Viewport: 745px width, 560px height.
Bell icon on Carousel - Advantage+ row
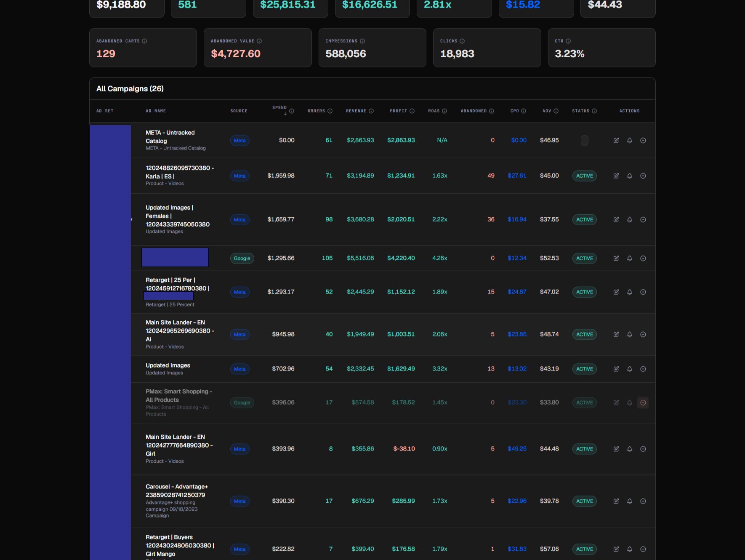point(630,501)
